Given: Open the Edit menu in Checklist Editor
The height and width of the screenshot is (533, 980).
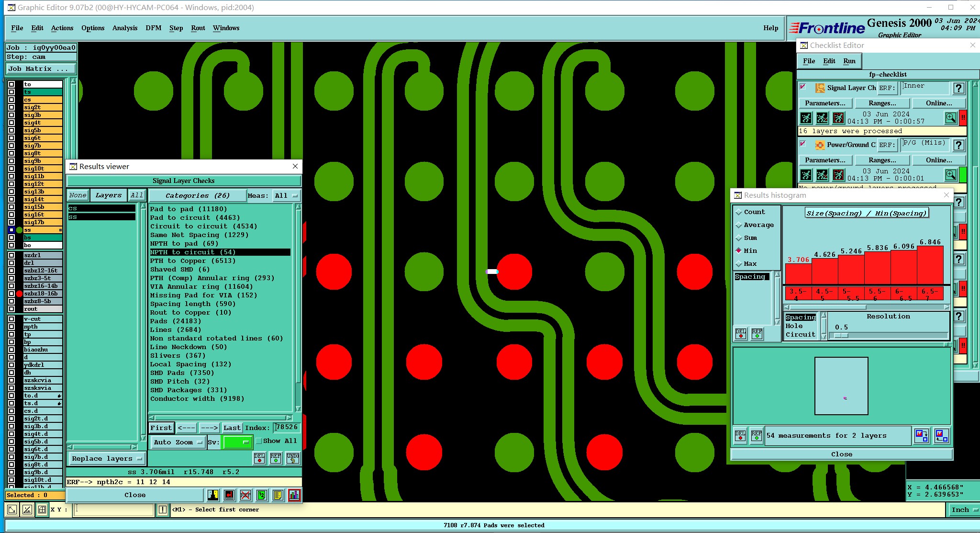Looking at the screenshot, I should 829,61.
